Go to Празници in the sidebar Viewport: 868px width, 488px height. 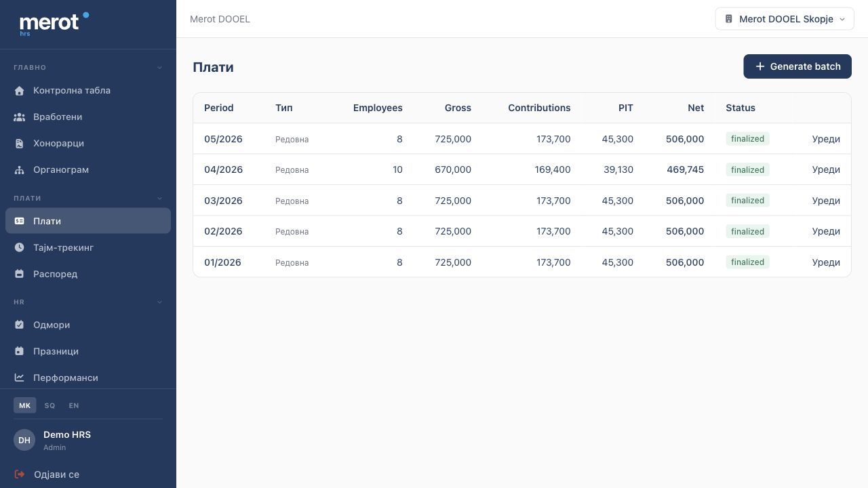tap(88, 352)
